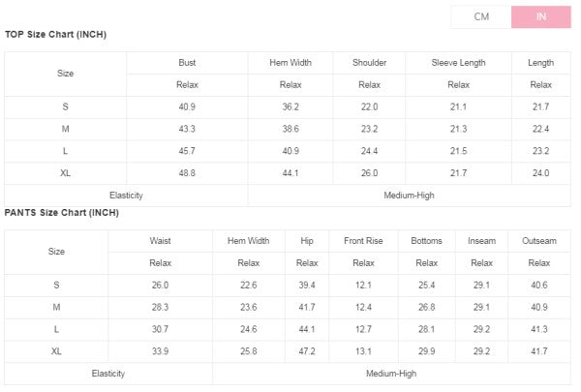This screenshot has width=581, height=392.
Task: Switch size units to CM
Action: pyautogui.click(x=481, y=16)
